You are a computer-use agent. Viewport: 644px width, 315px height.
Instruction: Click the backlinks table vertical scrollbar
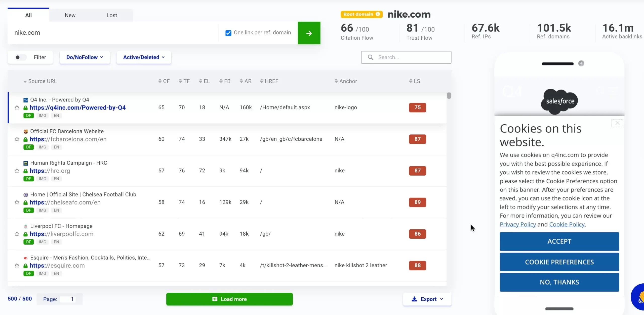pyautogui.click(x=449, y=96)
